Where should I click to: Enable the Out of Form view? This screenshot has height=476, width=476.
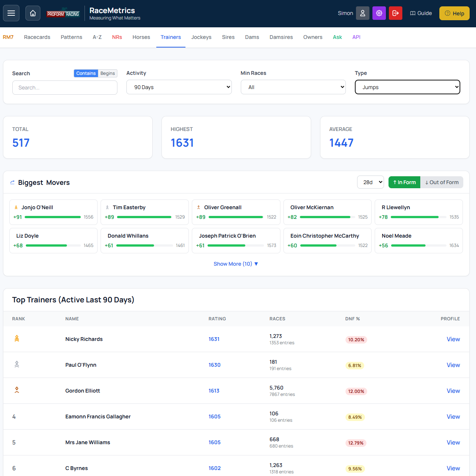pyautogui.click(x=442, y=182)
